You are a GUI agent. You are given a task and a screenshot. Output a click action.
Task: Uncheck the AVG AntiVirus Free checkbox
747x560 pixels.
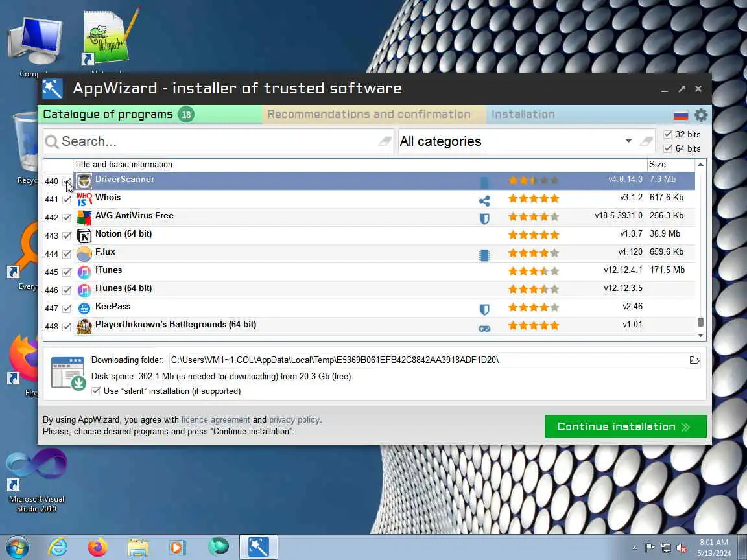pyautogui.click(x=67, y=218)
